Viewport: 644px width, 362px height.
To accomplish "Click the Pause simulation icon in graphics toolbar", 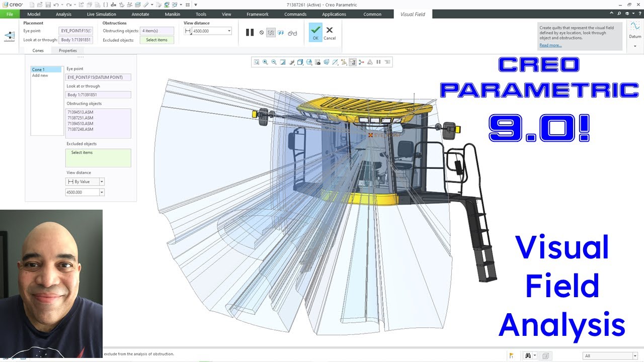I will tap(378, 62).
